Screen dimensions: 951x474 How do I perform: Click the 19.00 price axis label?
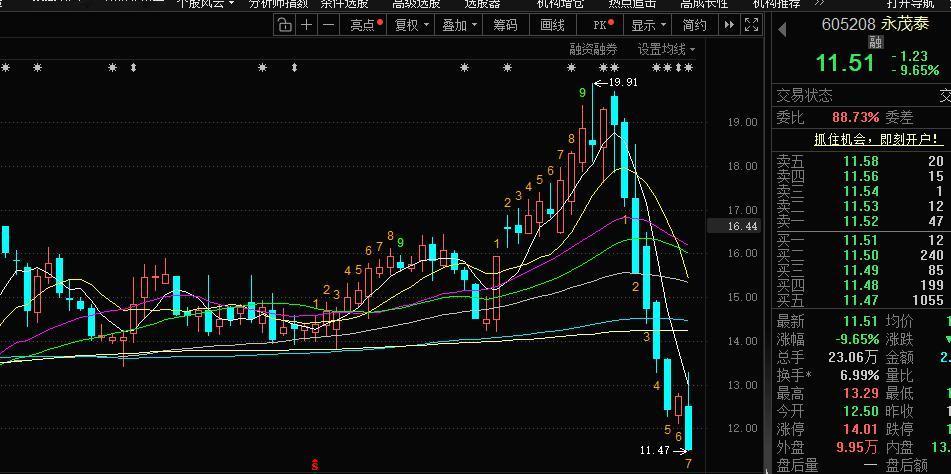pos(742,122)
